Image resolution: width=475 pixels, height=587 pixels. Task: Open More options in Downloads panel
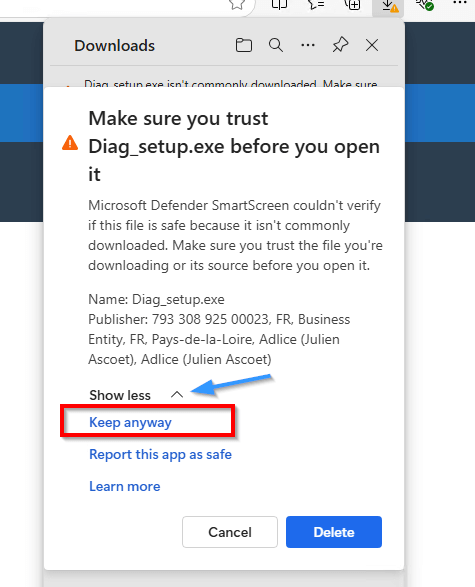[308, 45]
